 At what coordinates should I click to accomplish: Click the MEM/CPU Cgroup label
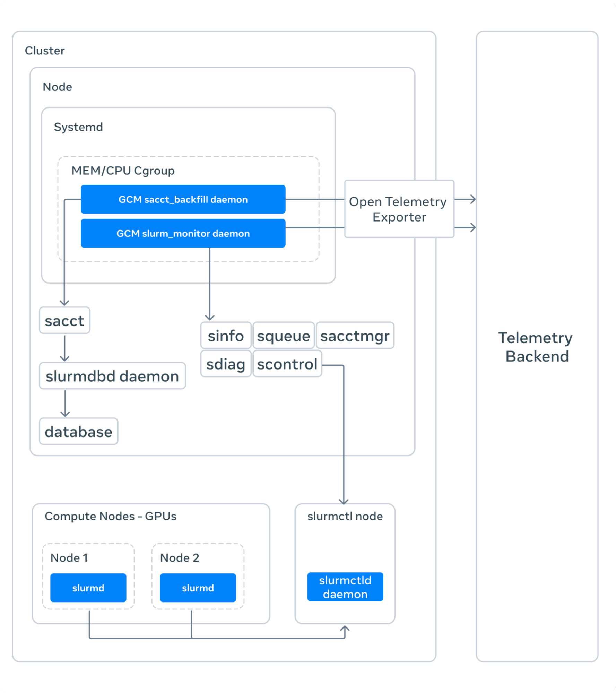coord(123,171)
